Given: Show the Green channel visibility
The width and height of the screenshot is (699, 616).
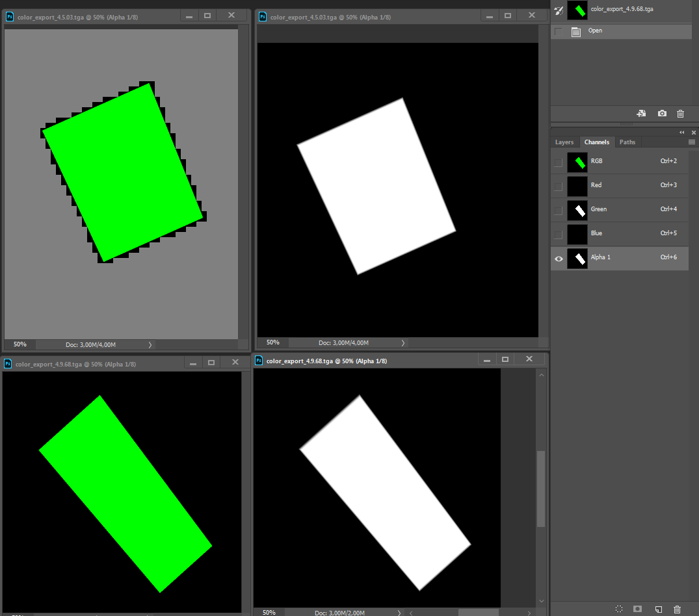Looking at the screenshot, I should 559,211.
